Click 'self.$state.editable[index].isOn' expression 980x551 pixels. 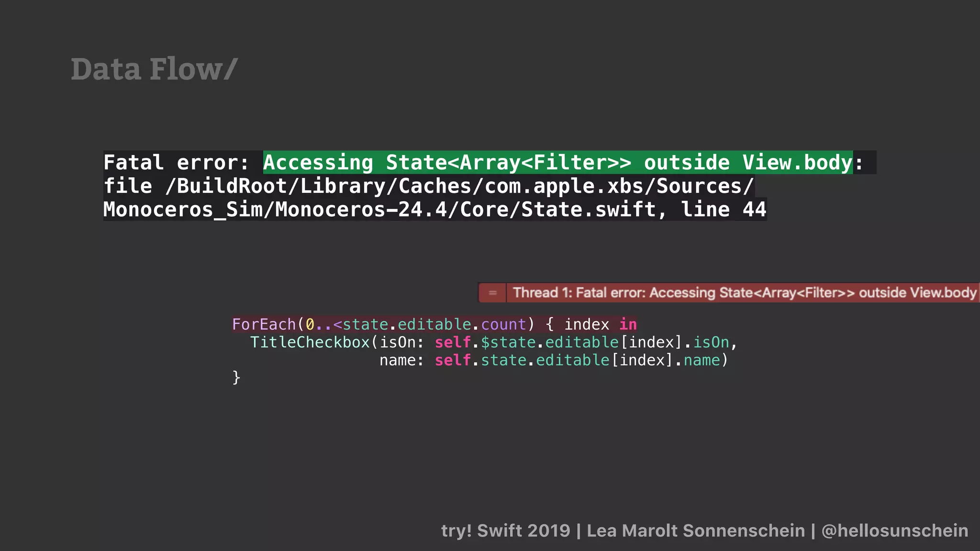(x=582, y=342)
